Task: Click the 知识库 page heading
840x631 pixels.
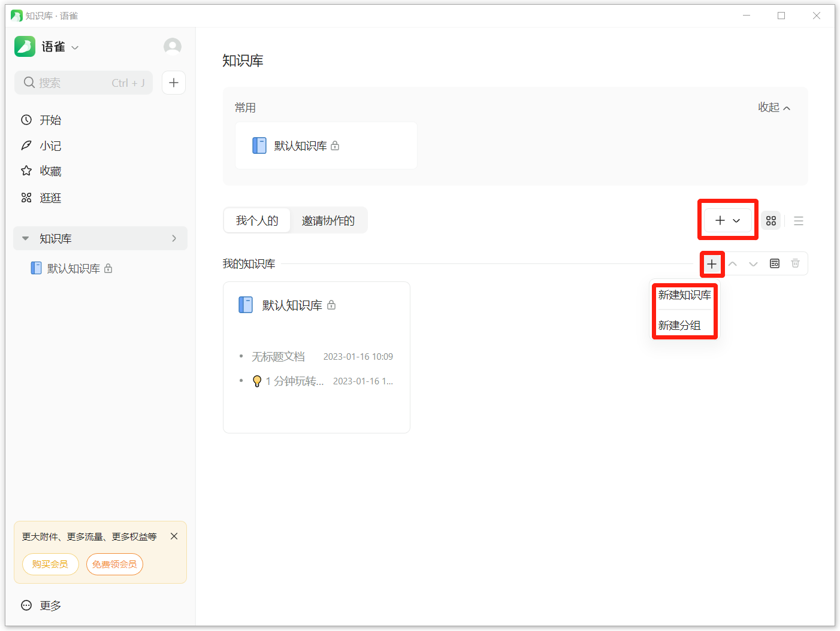Action: (x=243, y=60)
